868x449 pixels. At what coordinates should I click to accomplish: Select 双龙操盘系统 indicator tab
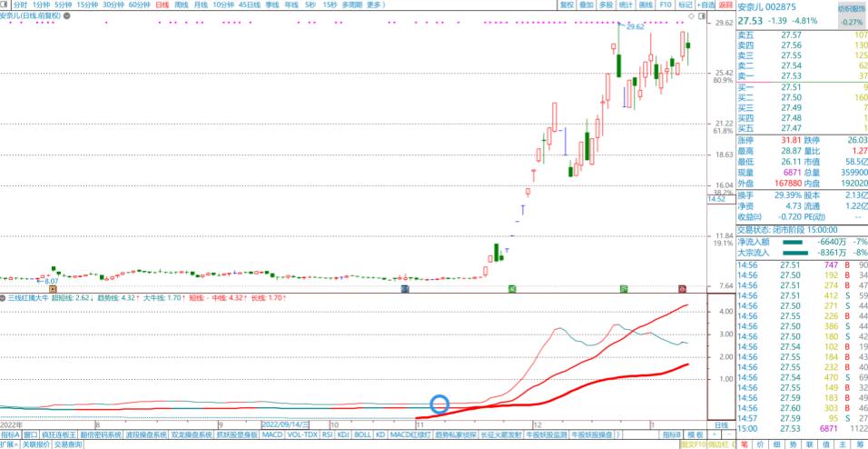coord(191,434)
